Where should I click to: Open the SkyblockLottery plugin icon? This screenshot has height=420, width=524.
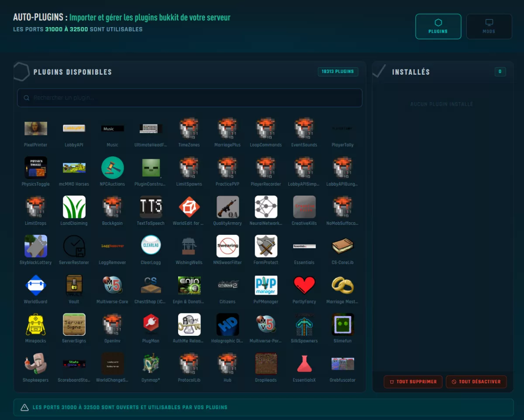coord(36,246)
